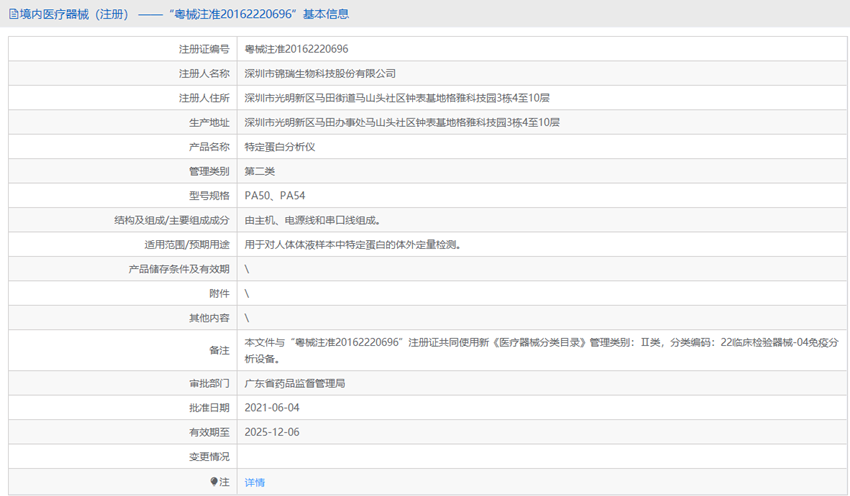
Task: Select company name 深圳市锦瑞生物科技股份有限公司
Action: [x=320, y=73]
